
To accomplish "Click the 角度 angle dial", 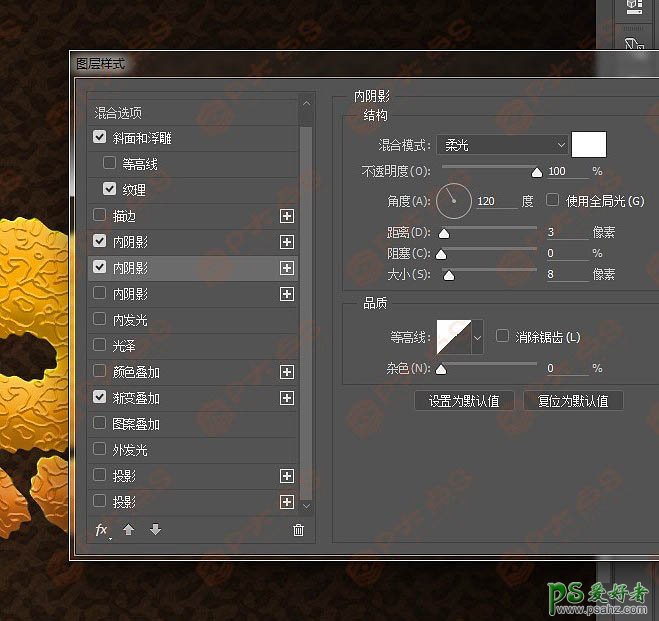I will 453,201.
